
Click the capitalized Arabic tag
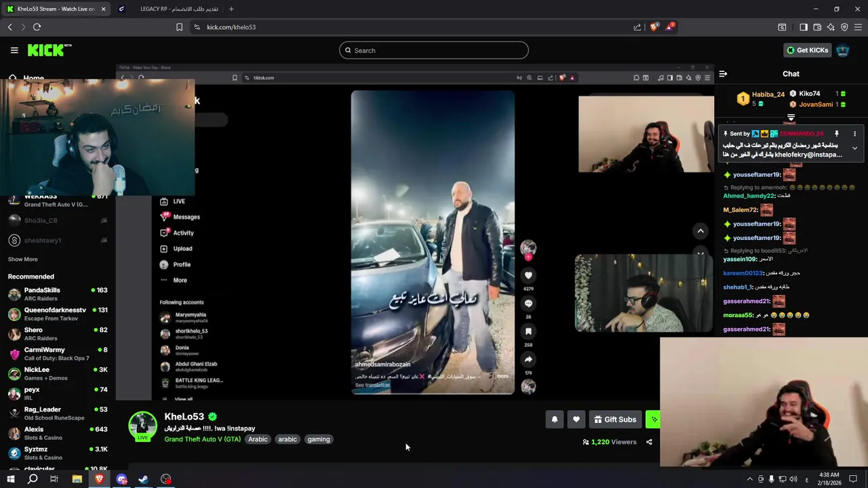tap(258, 439)
